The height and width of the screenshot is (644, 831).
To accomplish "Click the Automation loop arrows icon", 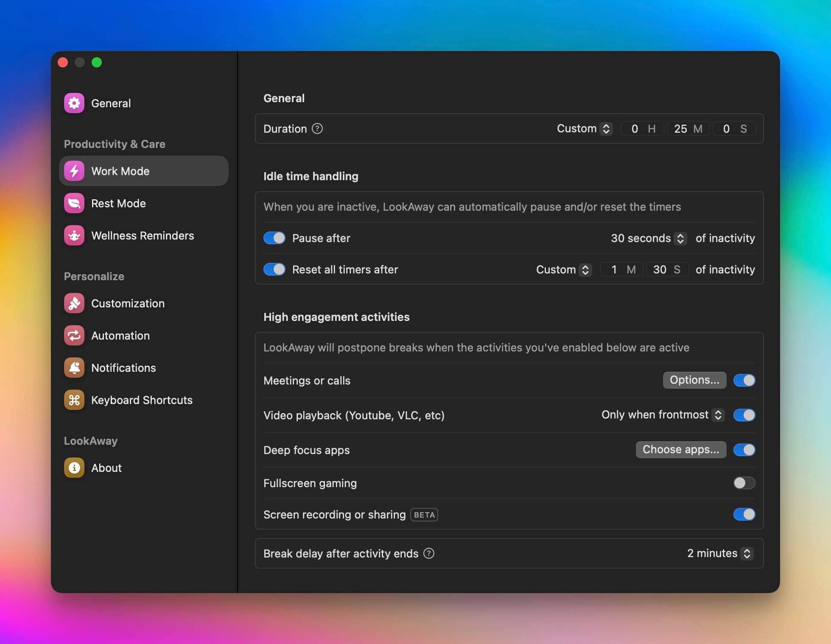I will click(x=74, y=335).
